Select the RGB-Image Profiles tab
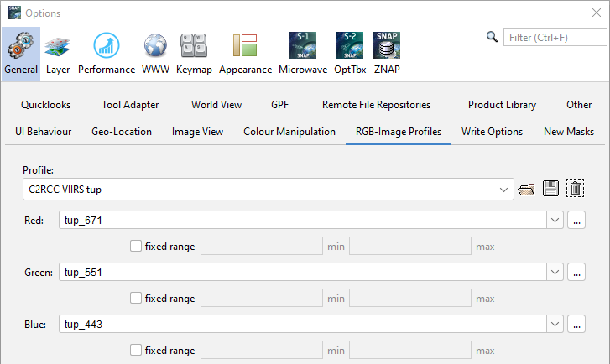The height and width of the screenshot is (364, 610). tap(399, 132)
